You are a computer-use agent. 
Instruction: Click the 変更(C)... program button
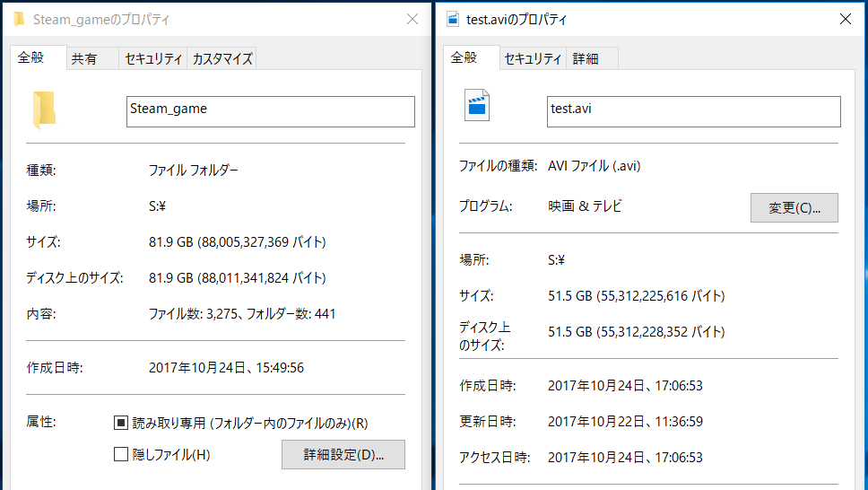click(x=794, y=208)
